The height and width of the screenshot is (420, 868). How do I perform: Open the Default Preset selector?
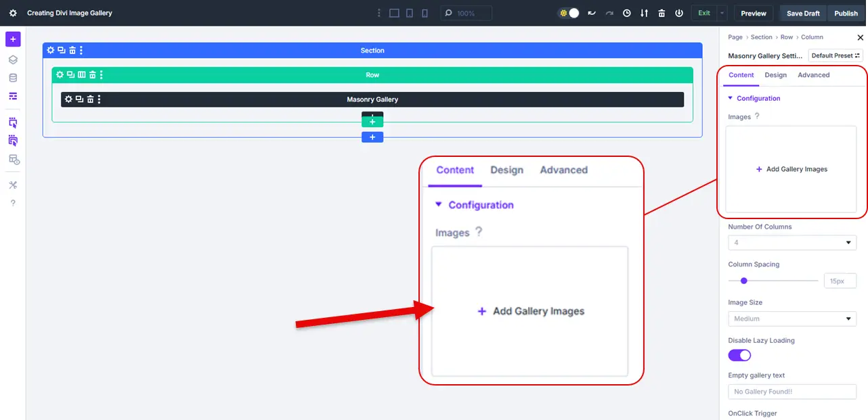(836, 55)
